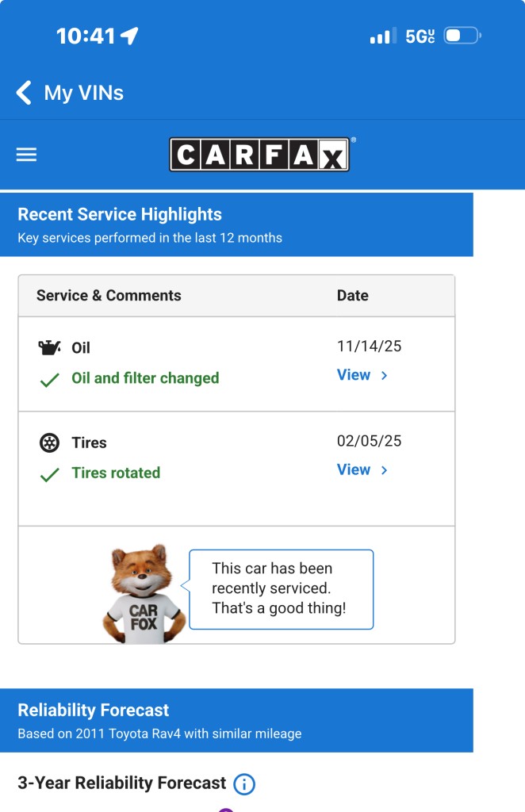Tap the Oil and filter changed text
Image resolution: width=525 pixels, height=812 pixels.
(145, 378)
